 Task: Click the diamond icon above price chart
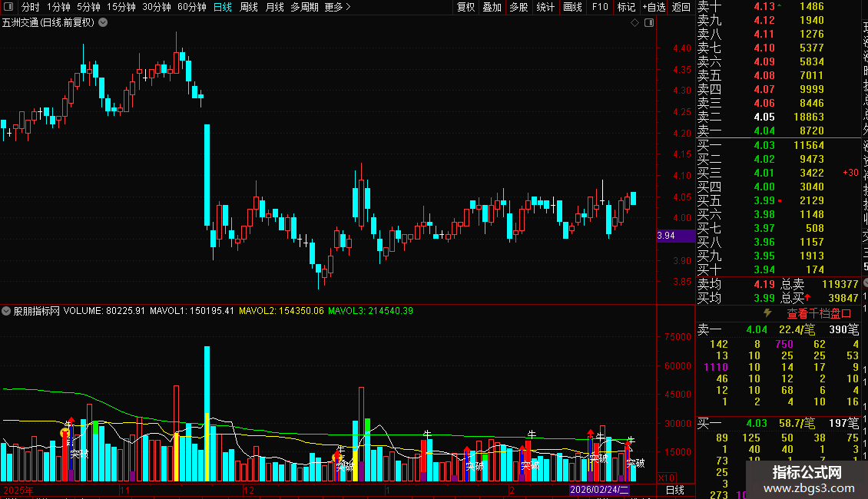click(635, 23)
